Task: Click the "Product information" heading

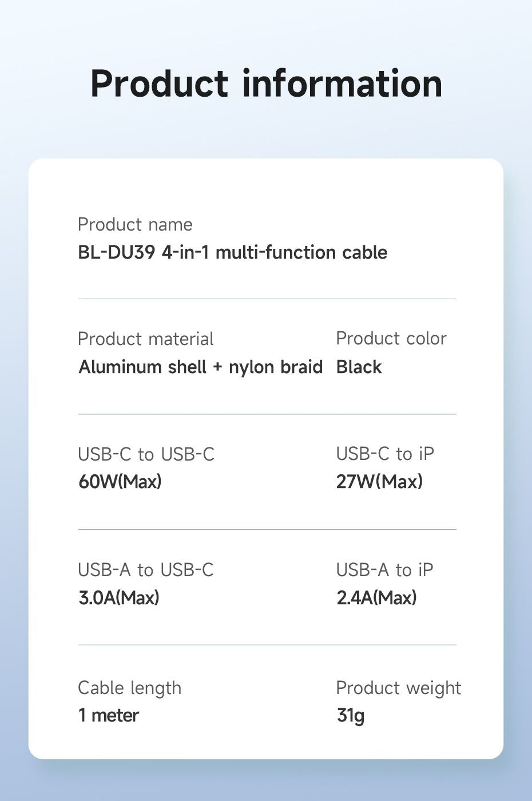Action: click(x=266, y=84)
